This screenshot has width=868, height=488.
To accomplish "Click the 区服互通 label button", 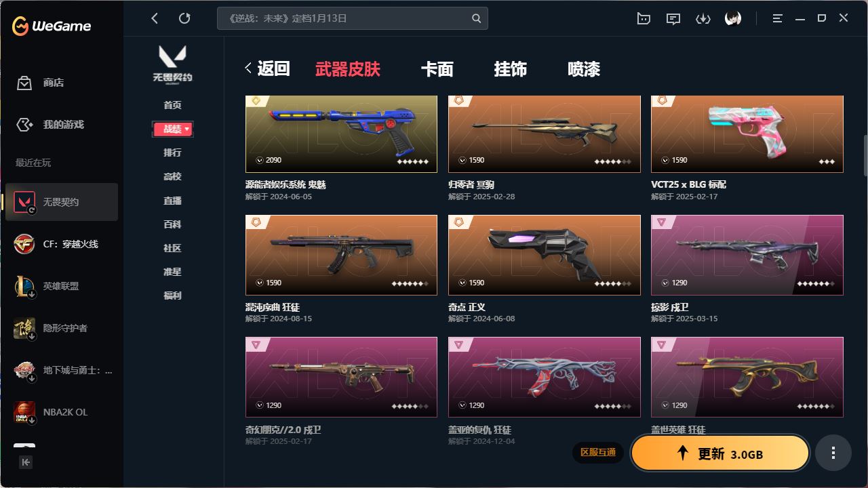I will 598,452.
